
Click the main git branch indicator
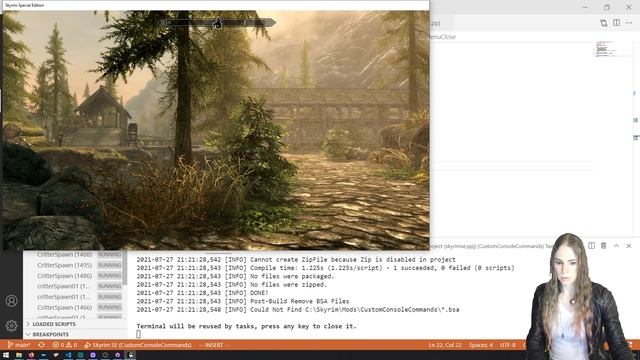[x=19, y=345]
